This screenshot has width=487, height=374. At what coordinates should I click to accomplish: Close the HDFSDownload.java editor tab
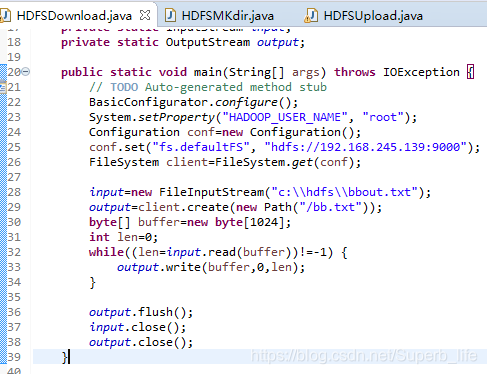pyautogui.click(x=145, y=15)
